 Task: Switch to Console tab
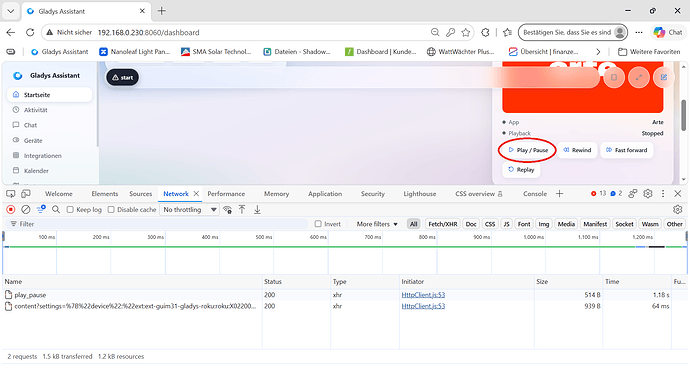coord(535,194)
